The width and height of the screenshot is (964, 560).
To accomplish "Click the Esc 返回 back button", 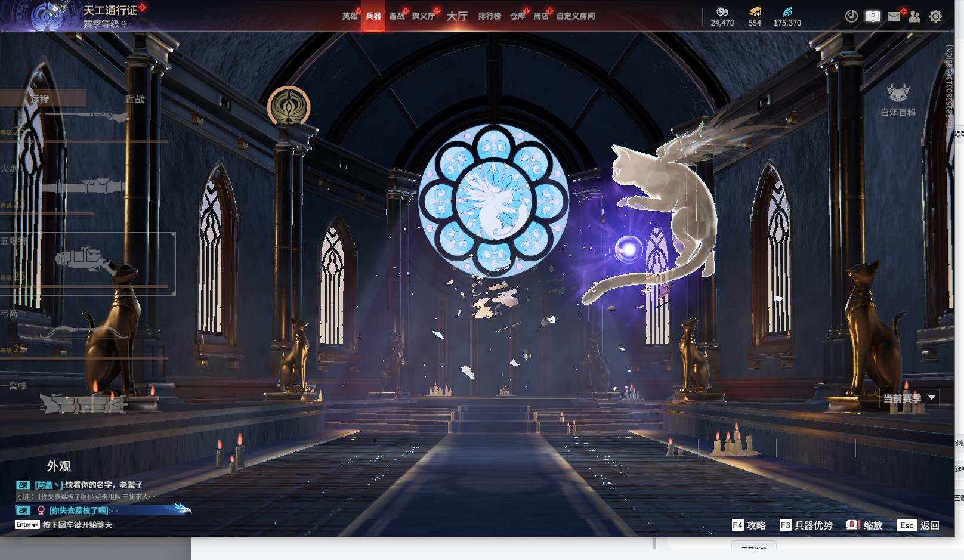I will tap(919, 525).
